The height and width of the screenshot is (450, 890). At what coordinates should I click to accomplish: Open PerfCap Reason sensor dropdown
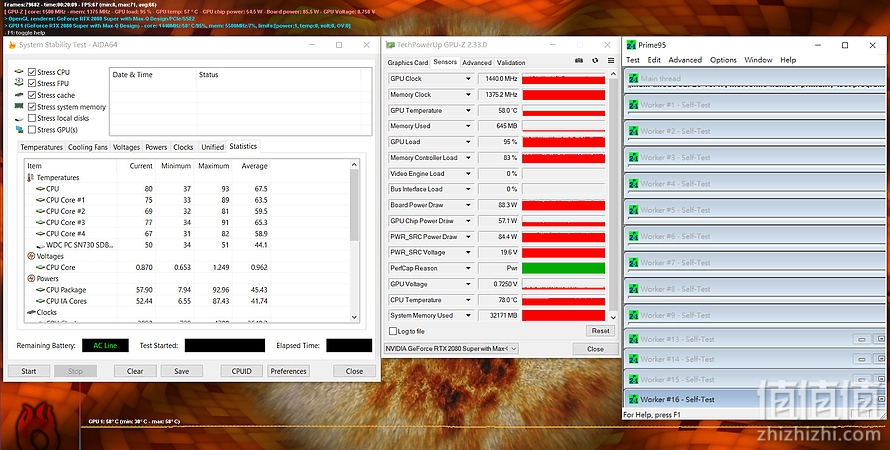(468, 268)
